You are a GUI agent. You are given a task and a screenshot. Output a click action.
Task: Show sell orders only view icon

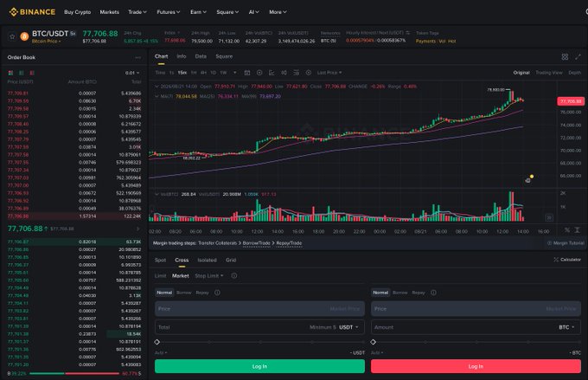pos(32,73)
